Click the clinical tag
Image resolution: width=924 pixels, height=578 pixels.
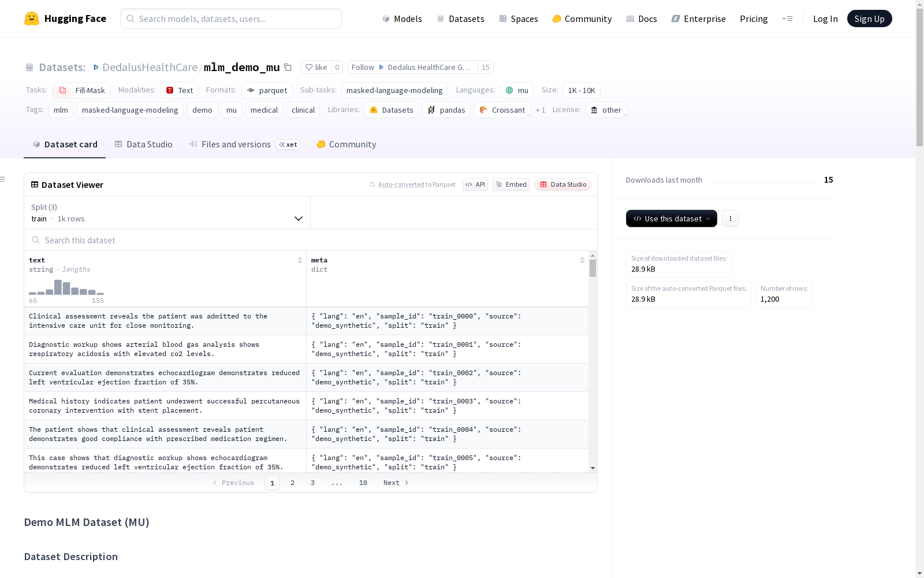303,110
